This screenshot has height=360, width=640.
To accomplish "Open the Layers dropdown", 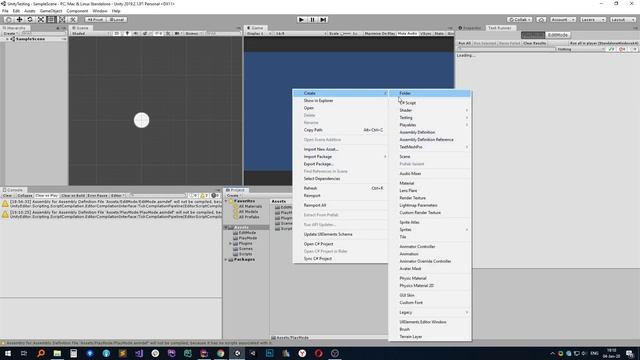I will pos(592,20).
